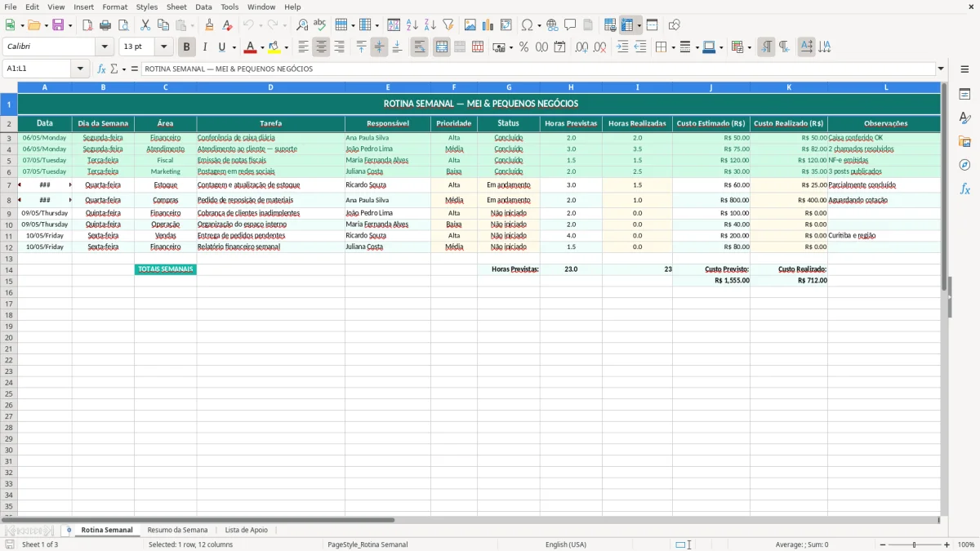Open sidebar Gallery panel icon
This screenshot has height=551, width=980.
point(964,141)
